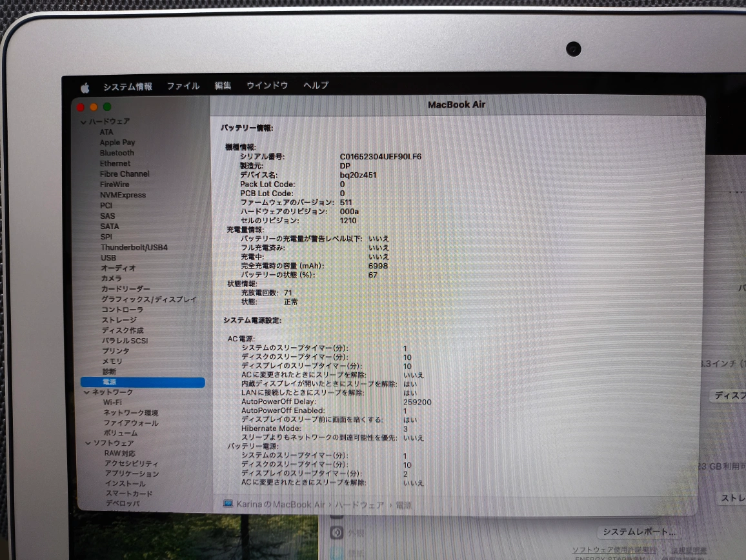
Task: Select アクセシビリティ in the sidebar
Action: click(x=132, y=464)
